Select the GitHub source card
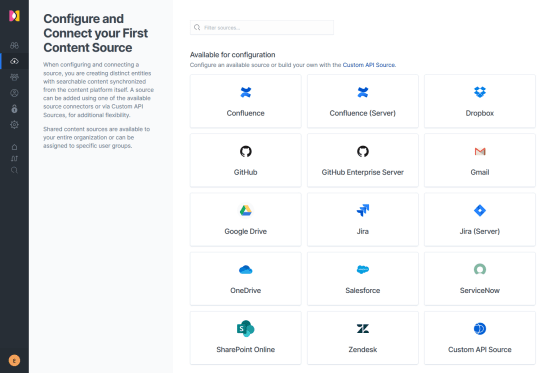This screenshot has height=373, width=560. [246, 160]
